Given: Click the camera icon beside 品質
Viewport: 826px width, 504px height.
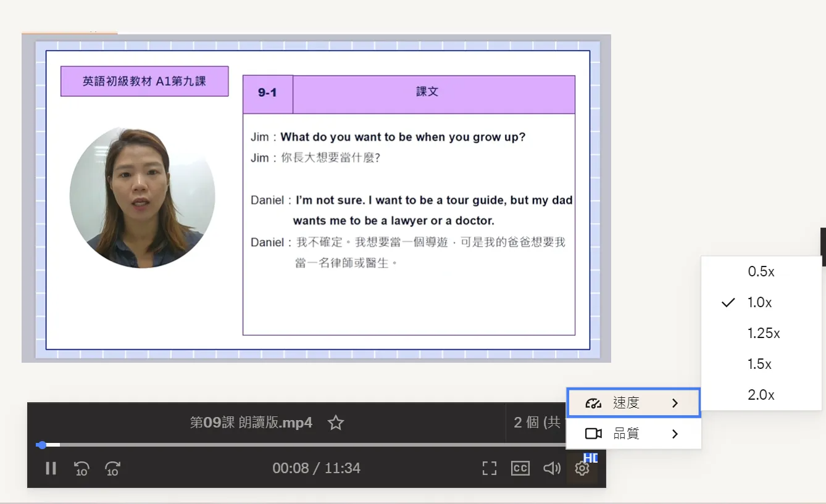Looking at the screenshot, I should pyautogui.click(x=593, y=434).
